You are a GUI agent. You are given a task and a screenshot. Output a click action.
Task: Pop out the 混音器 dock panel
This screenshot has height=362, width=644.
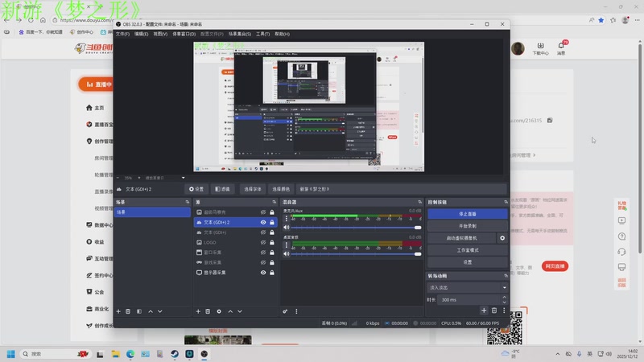(x=419, y=202)
